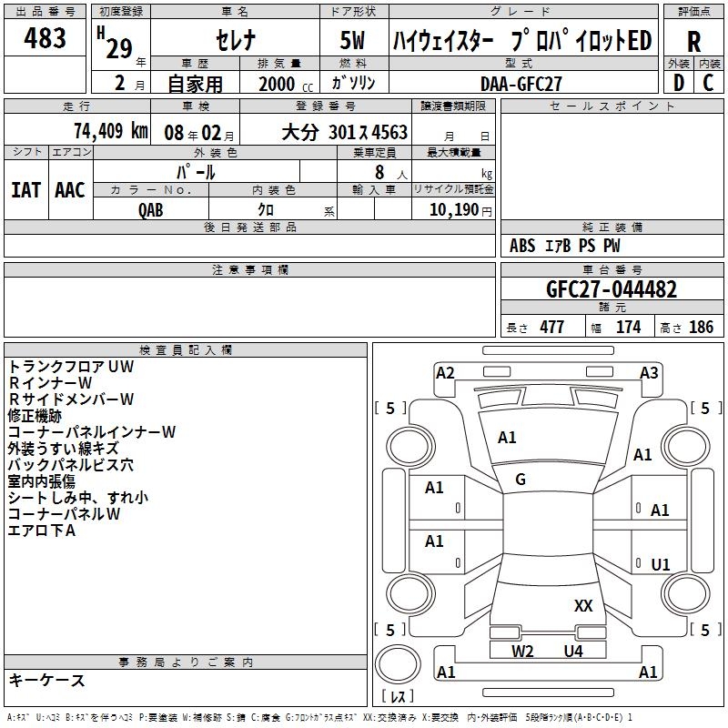
Task: Click the A2 damage mark on the car diagram
Action: tap(445, 372)
